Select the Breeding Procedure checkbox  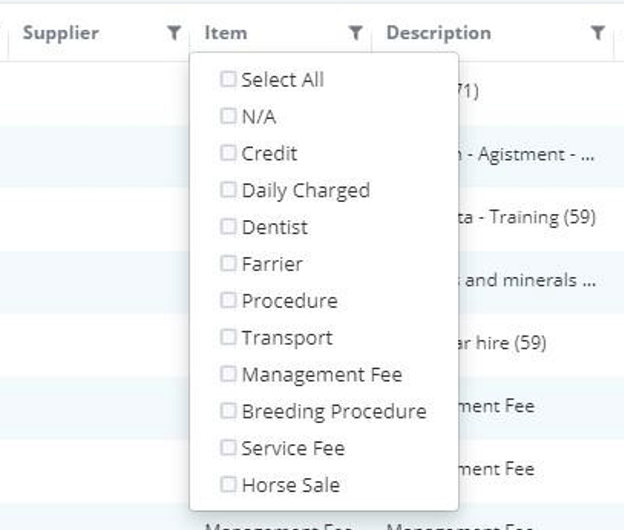pos(228,411)
